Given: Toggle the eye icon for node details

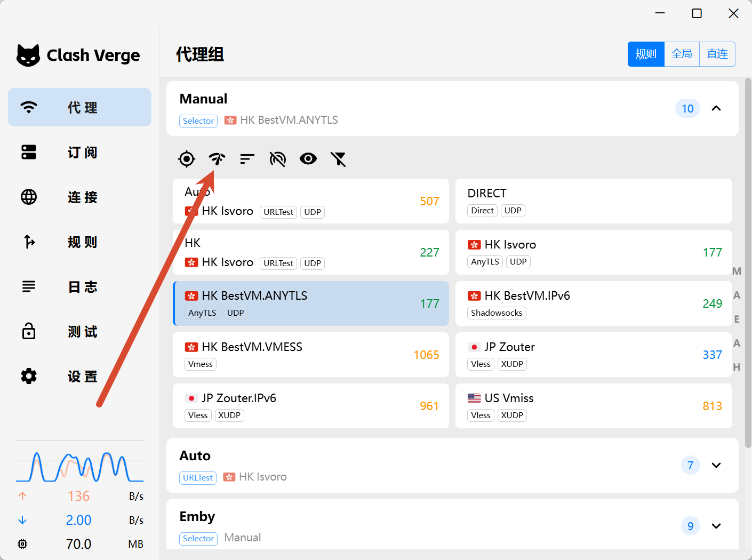Looking at the screenshot, I should 308,158.
